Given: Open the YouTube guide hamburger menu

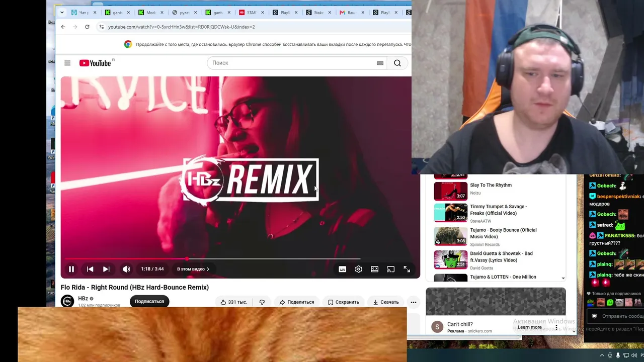Looking at the screenshot, I should 67,63.
